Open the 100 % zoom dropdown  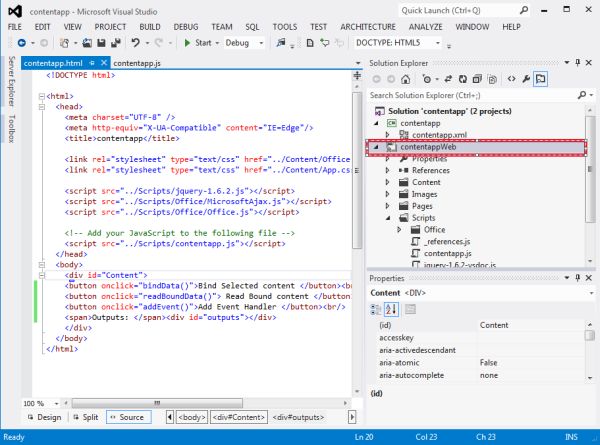(x=56, y=403)
